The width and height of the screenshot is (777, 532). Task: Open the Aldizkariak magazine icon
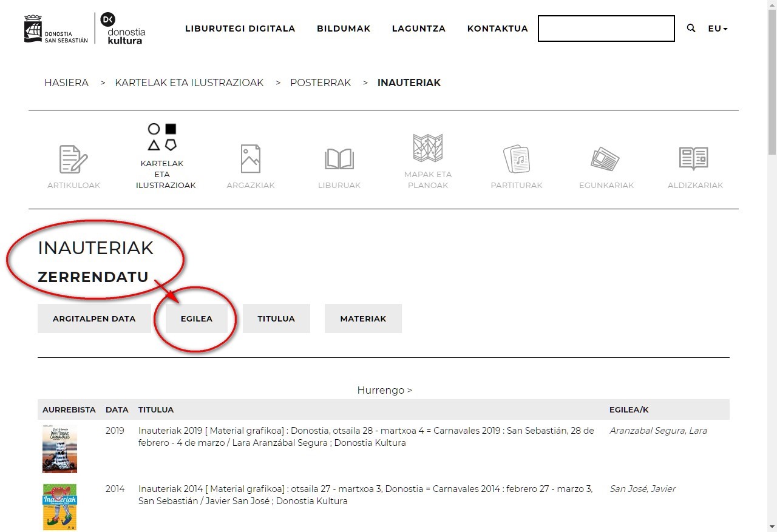point(694,160)
